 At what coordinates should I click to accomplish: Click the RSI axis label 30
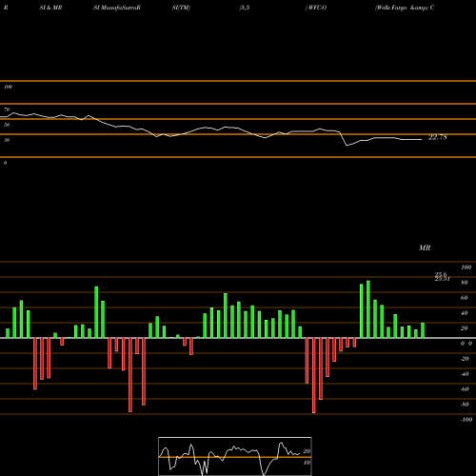[x=7, y=140]
